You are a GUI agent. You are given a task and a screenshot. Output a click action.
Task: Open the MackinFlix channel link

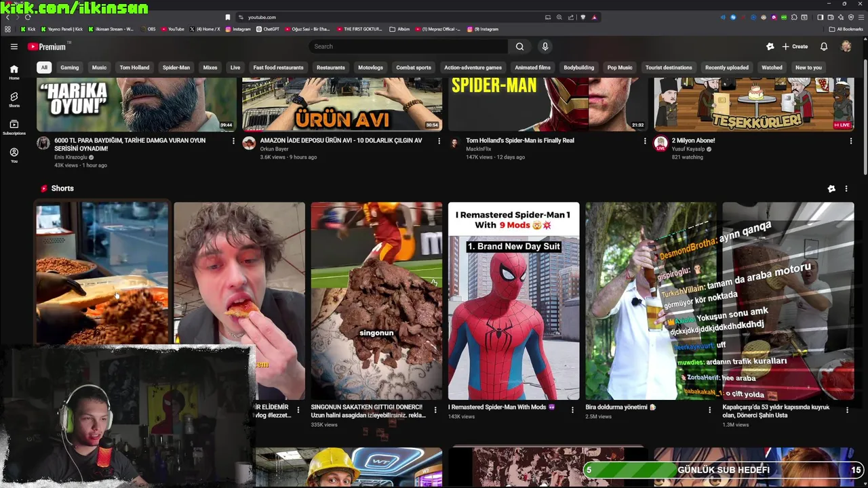click(478, 149)
